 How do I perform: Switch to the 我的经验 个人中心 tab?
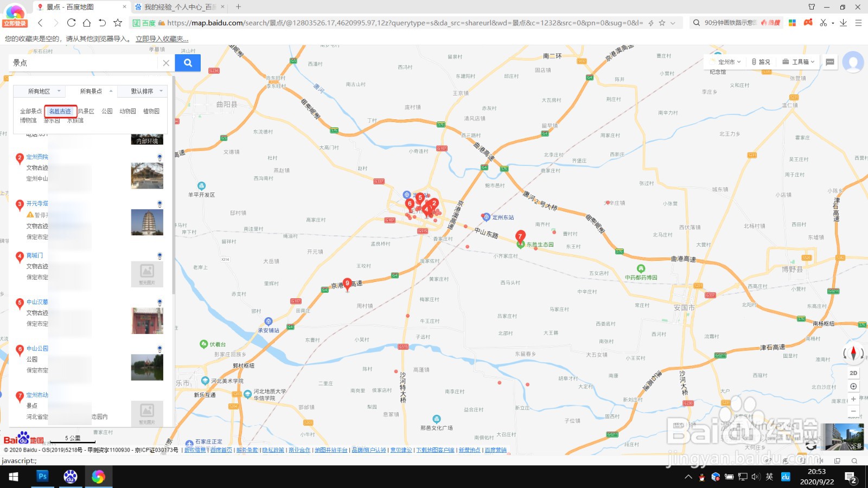pyautogui.click(x=180, y=7)
